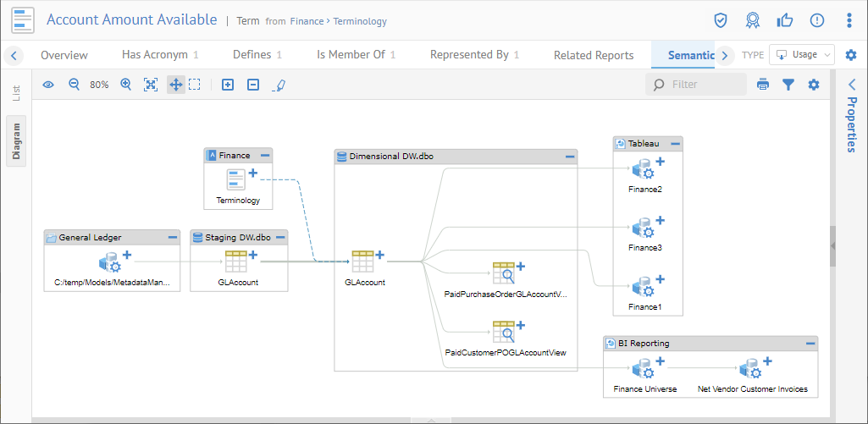
Task: Collapse the Dimensional DW.dbo group
Action: (571, 157)
